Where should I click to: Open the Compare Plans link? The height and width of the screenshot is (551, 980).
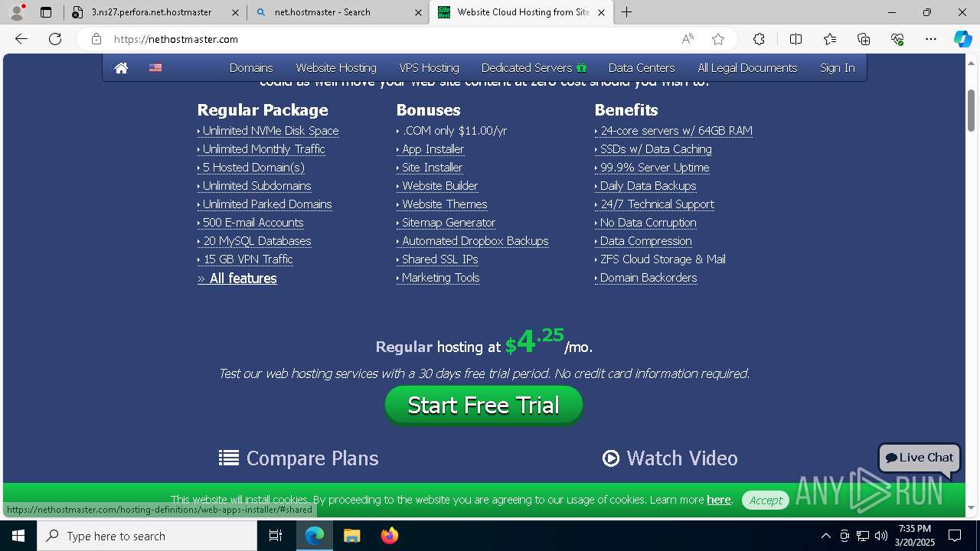click(299, 458)
